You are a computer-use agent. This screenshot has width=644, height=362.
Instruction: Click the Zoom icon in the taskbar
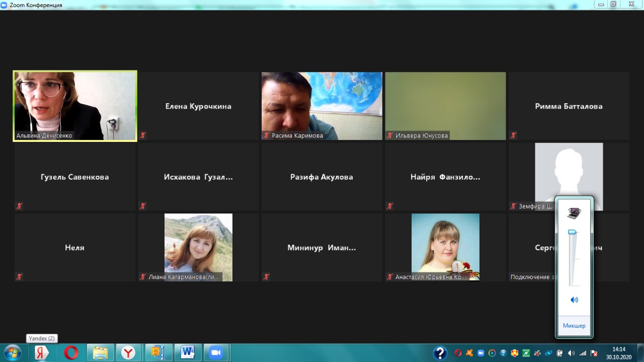coord(216,352)
